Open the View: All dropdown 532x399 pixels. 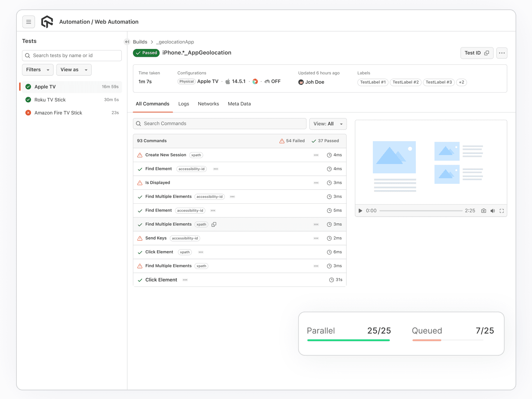[328, 124]
